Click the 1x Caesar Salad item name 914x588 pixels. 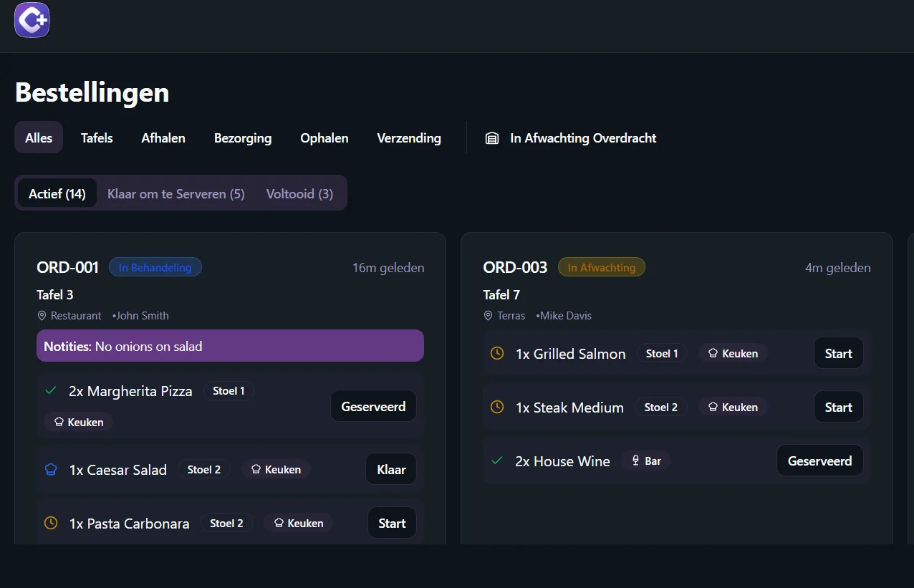pyautogui.click(x=118, y=470)
